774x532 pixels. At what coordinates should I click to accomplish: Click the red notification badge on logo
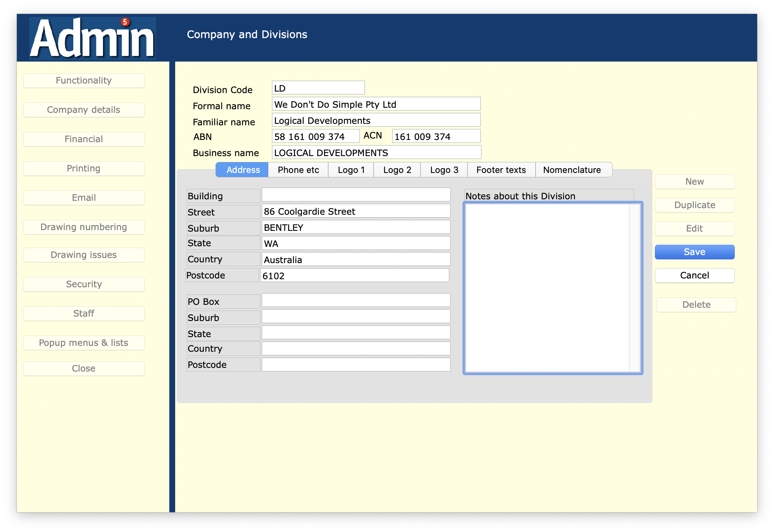point(125,22)
